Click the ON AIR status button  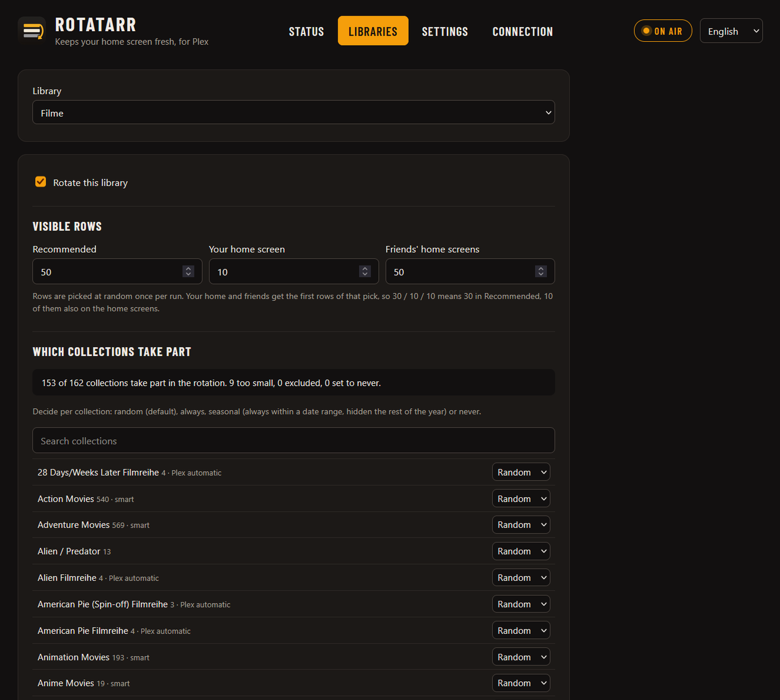point(662,31)
